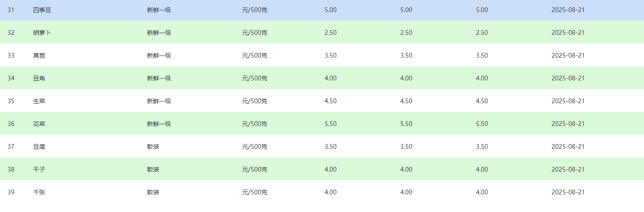Click 干子 in row 38
The image size is (644, 212).
point(39,169)
